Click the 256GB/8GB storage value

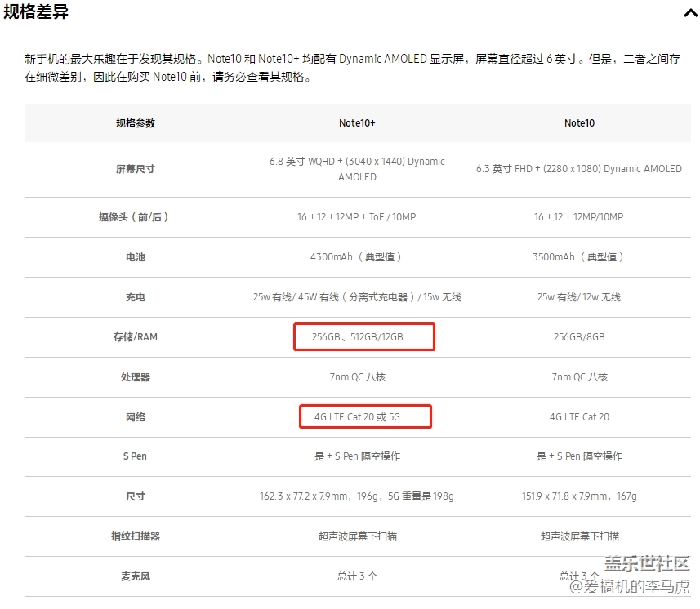tap(579, 337)
